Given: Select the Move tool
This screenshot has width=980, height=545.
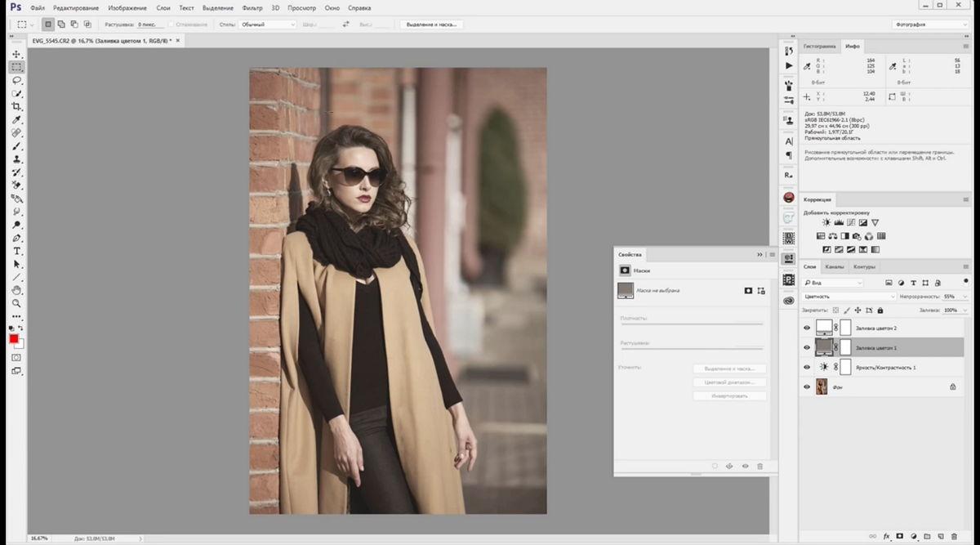Looking at the screenshot, I should pyautogui.click(x=16, y=54).
